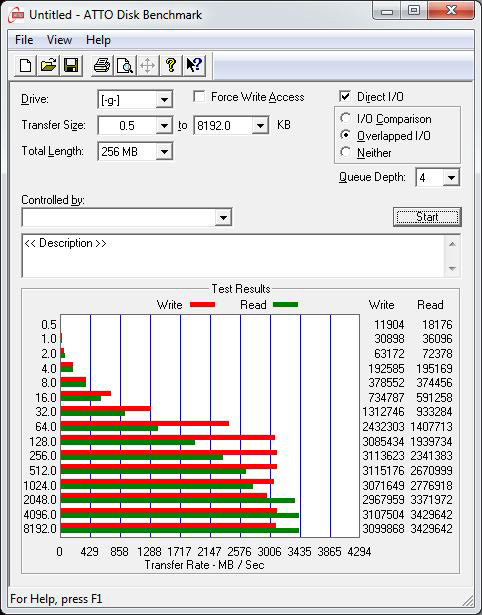Screen dimensions: 482x615
Task: Click the yellow question mark About icon
Action: coord(171,65)
